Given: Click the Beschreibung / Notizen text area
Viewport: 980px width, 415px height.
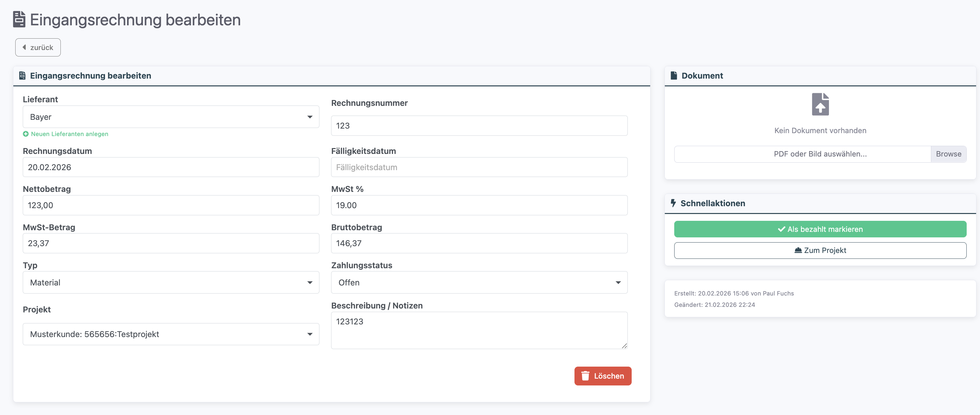Looking at the screenshot, I should click(479, 330).
